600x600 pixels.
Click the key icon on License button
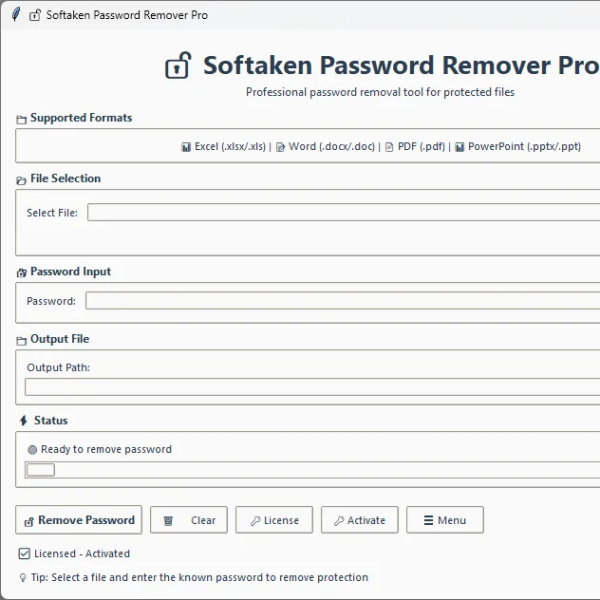[255, 520]
